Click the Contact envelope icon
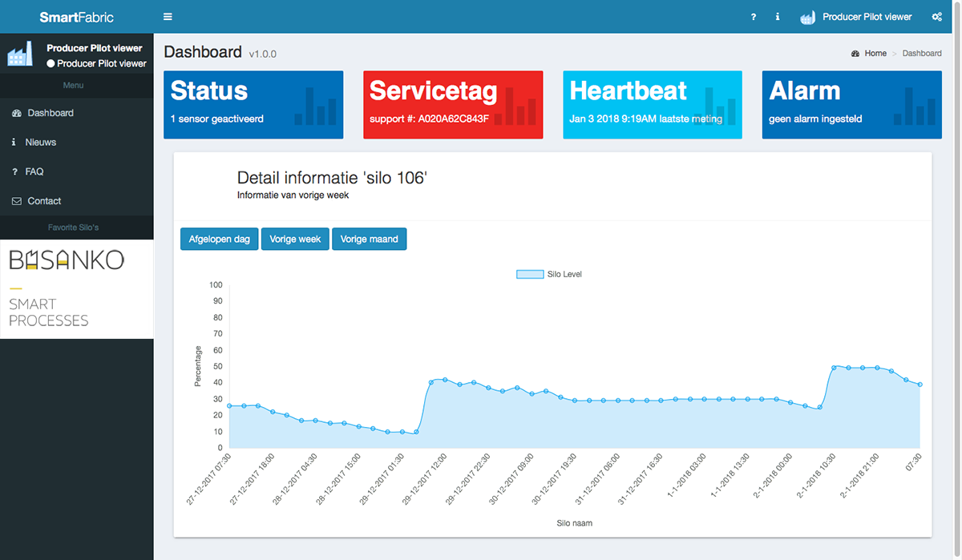Viewport: 962px width, 560px height. 15,201
